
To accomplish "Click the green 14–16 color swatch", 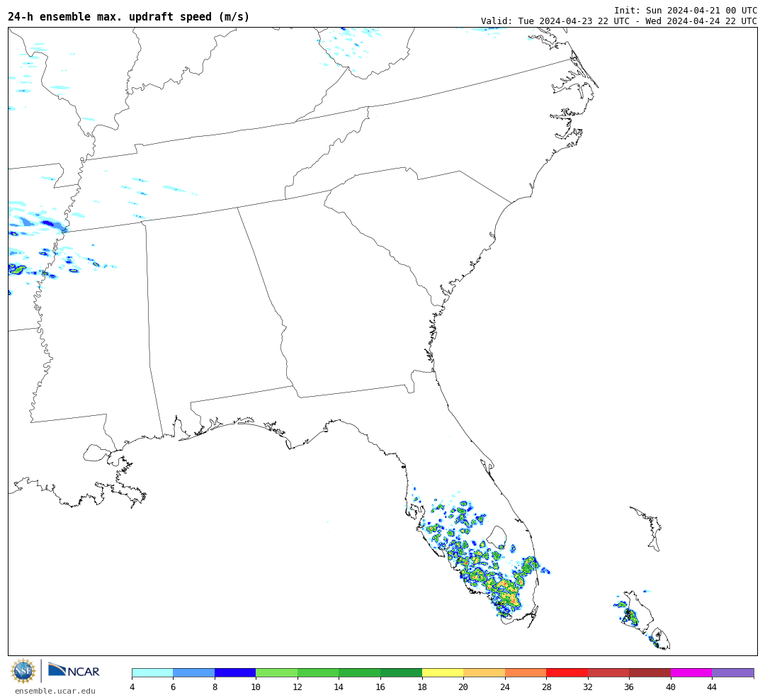I will tap(360, 672).
